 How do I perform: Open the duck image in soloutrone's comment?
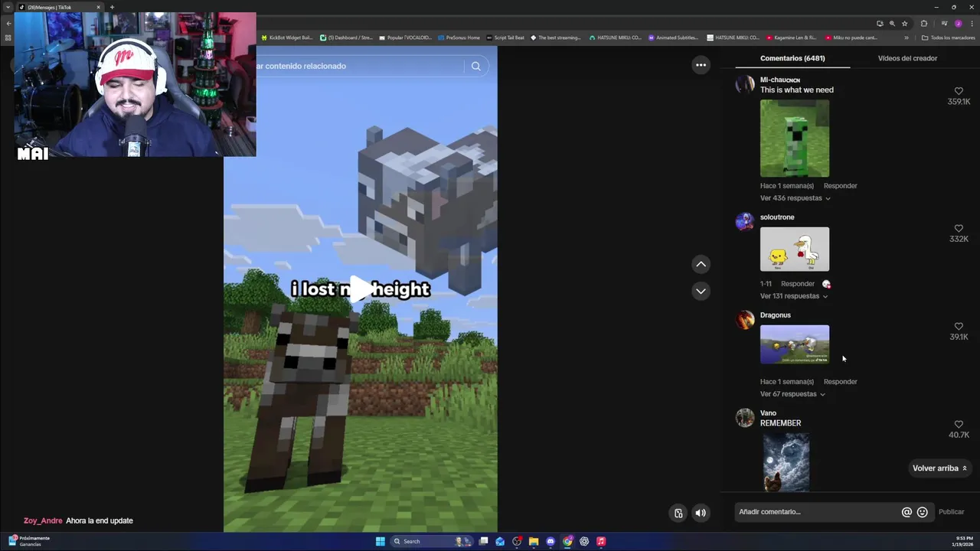click(795, 249)
